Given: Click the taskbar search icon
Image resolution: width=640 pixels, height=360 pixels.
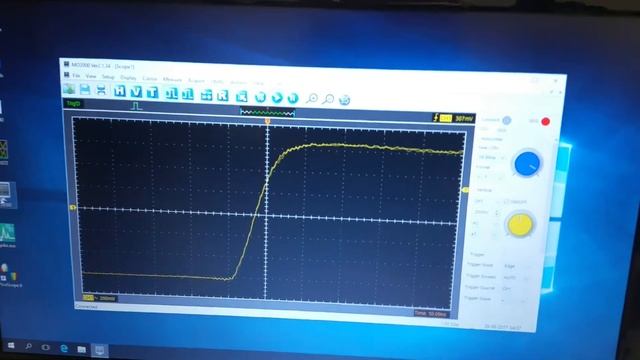Looking at the screenshot, I should [29, 346].
